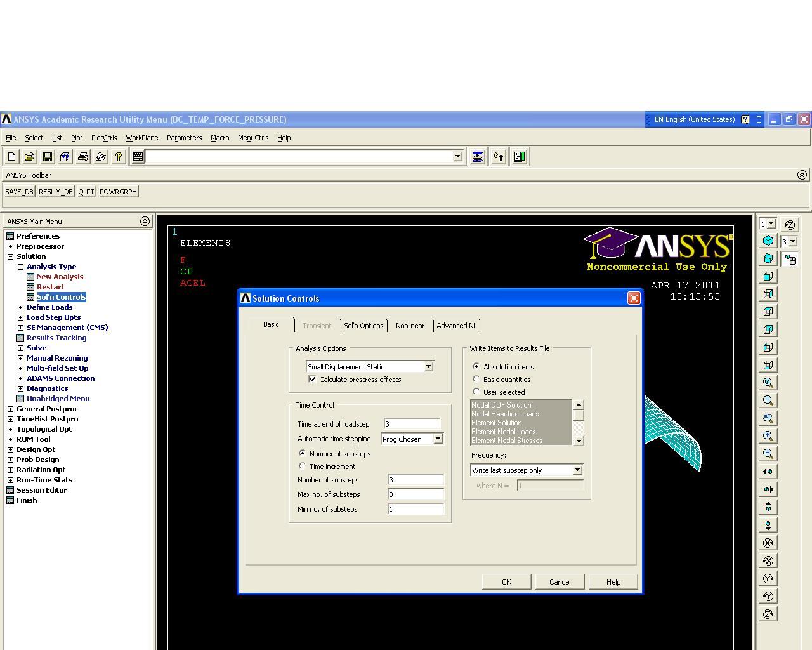Click the Reset Picking icon
This screenshot has height=650, width=812.
499,157
